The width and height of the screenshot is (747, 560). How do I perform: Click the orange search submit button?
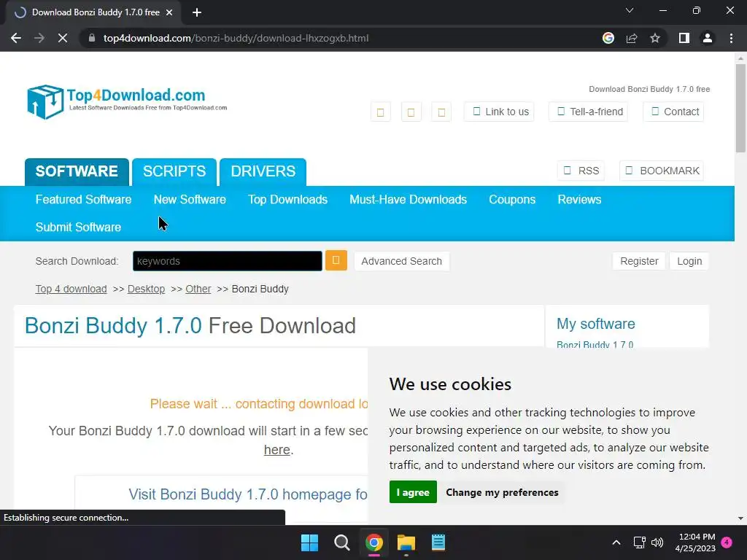(336, 260)
